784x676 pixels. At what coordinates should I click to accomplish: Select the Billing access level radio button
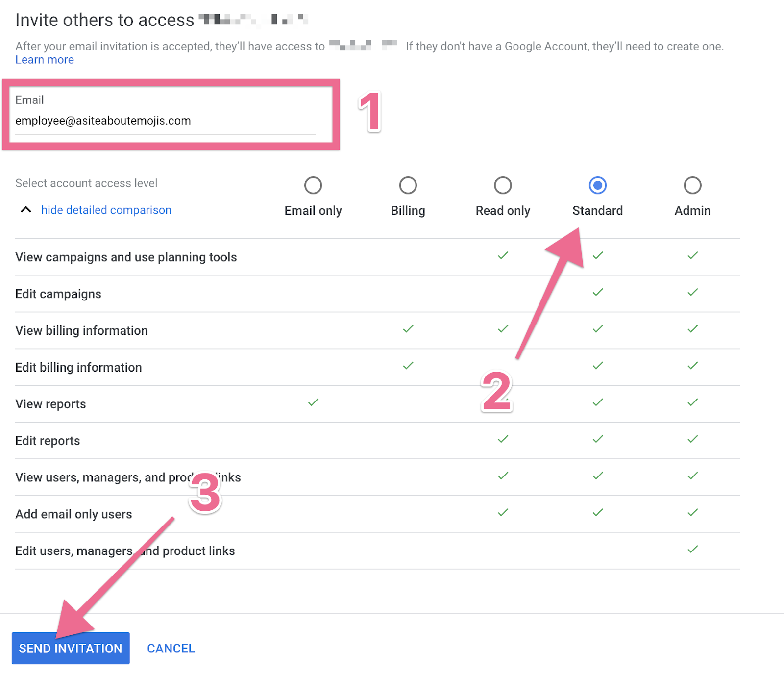tap(408, 185)
